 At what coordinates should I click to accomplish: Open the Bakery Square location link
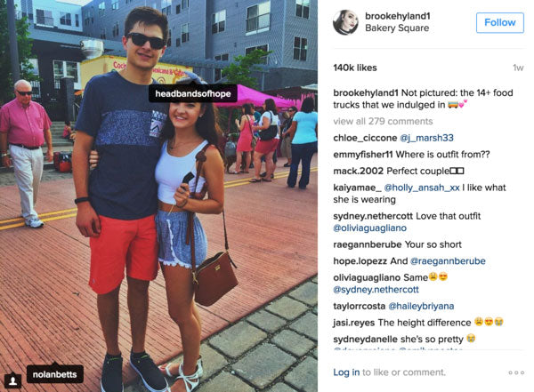click(397, 28)
